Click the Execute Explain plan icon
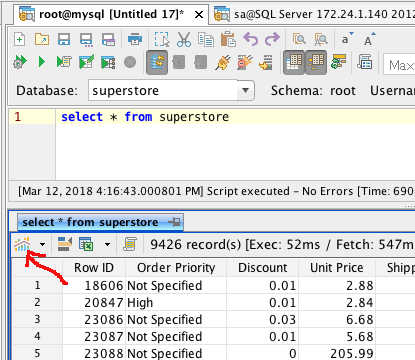This screenshot has height=360, width=415. (64, 62)
